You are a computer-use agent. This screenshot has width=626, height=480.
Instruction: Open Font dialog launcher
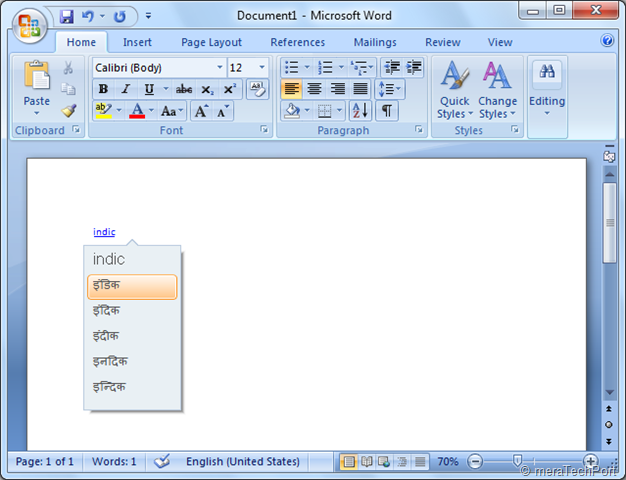tap(264, 129)
